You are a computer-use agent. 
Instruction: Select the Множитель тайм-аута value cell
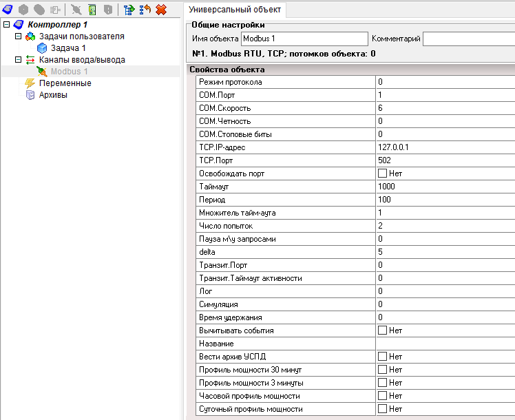[x=445, y=213]
